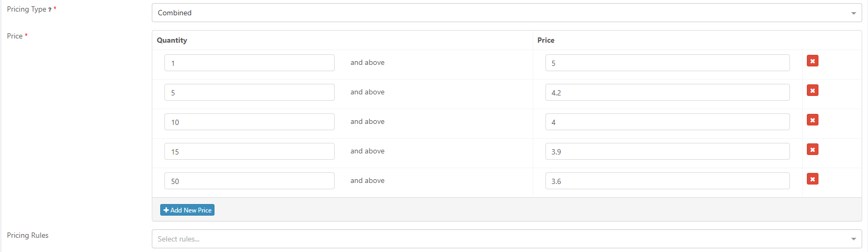The height and width of the screenshot is (252, 868).
Task: Click the quantity field containing 15
Action: (x=249, y=151)
